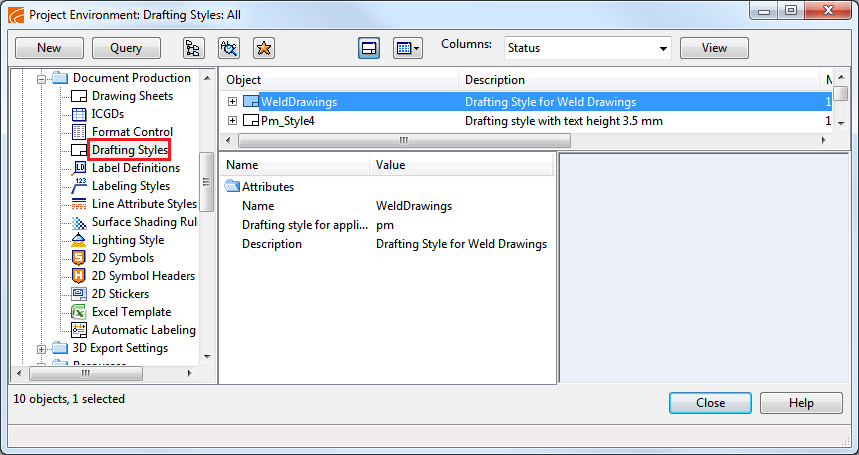Open the table layout dropdown button
The image size is (859, 455).
pyautogui.click(x=407, y=48)
